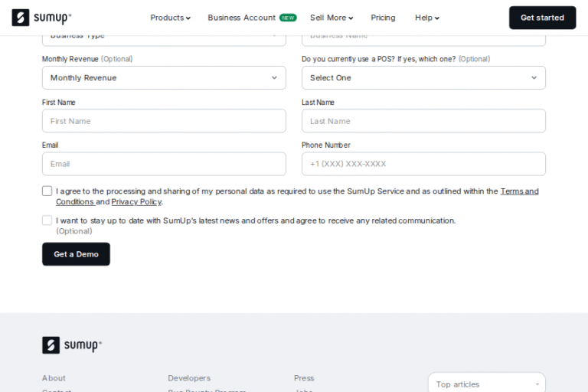Focus the Email field
588x392 pixels.
(x=164, y=164)
